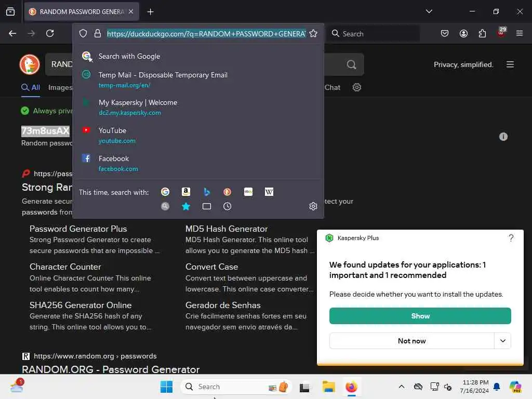Show hidden system tray icons chevron
The height and width of the screenshot is (399, 532).
click(402, 387)
